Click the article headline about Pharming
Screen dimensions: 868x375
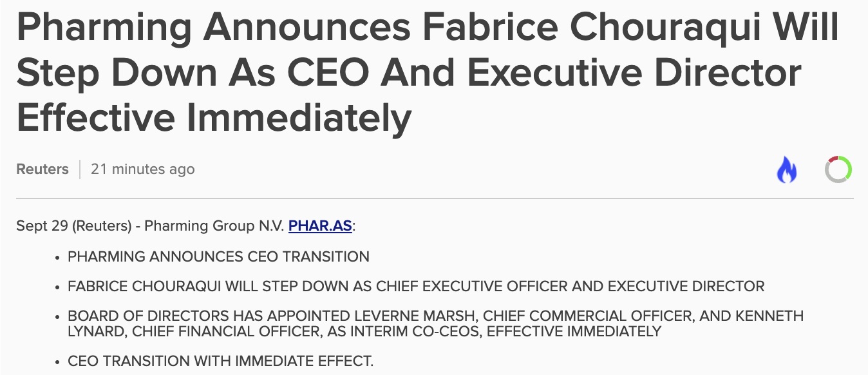click(x=428, y=72)
